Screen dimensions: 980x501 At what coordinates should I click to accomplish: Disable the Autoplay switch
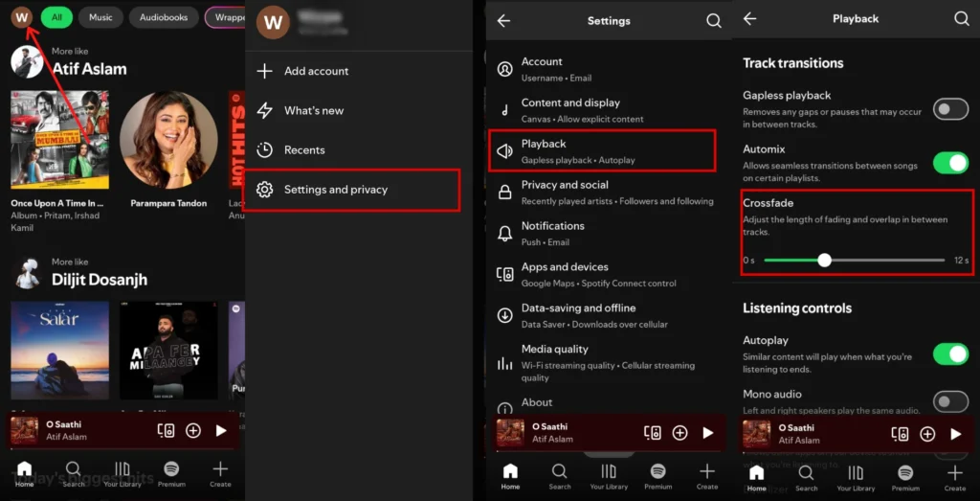(x=950, y=354)
